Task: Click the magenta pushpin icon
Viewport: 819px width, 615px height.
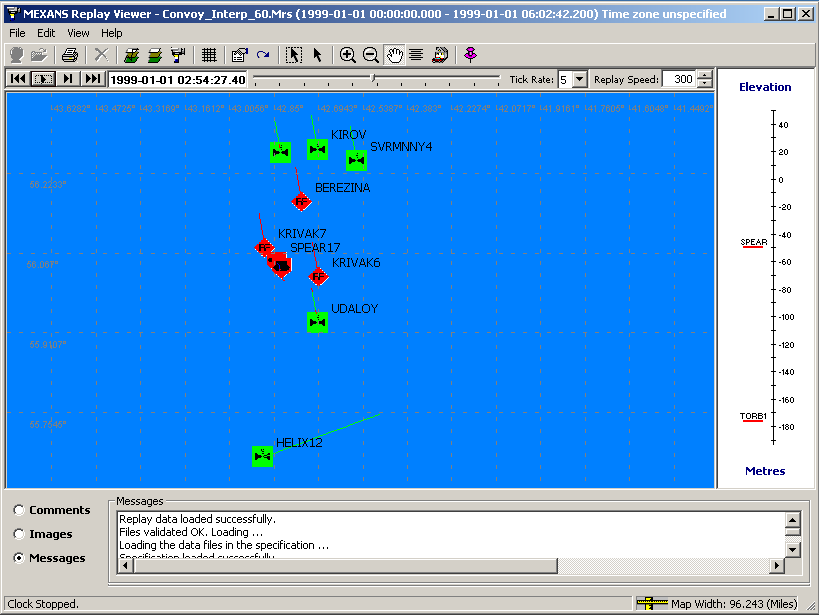Action: (471, 55)
